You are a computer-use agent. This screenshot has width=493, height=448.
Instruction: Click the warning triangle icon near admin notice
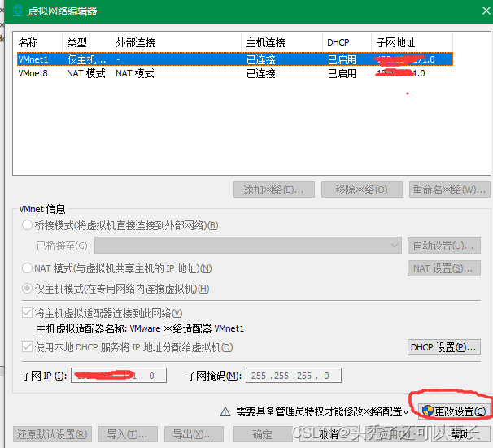click(x=225, y=411)
